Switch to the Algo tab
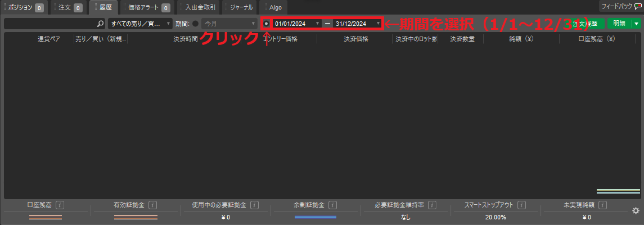The image size is (644, 225). pos(273,7)
